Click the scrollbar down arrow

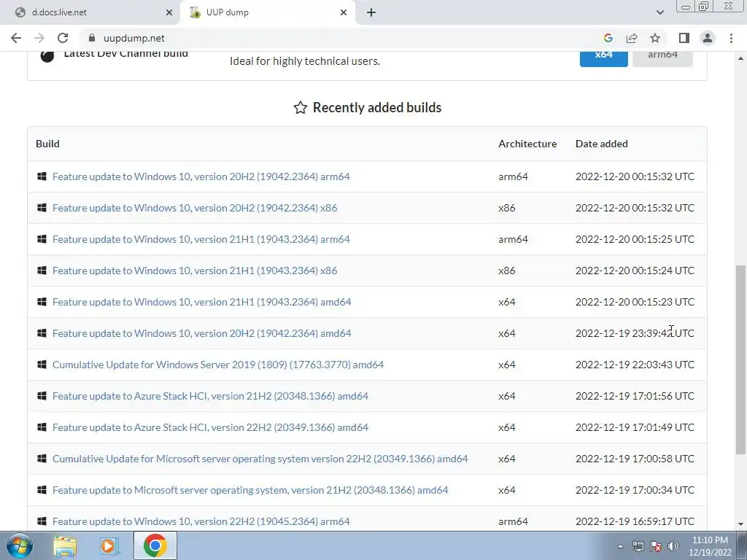[741, 525]
